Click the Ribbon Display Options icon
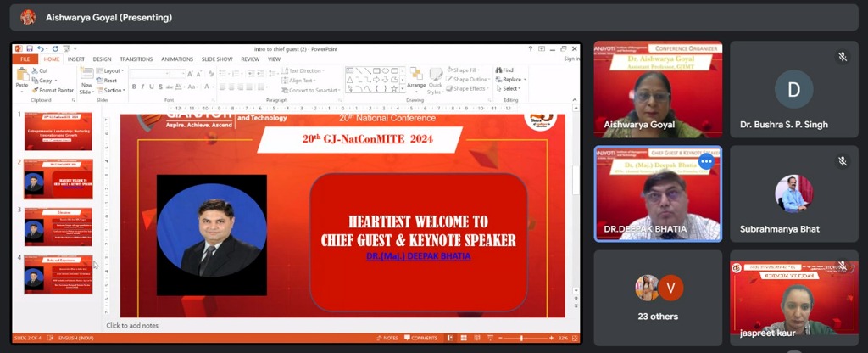The height and width of the screenshot is (353, 868). coord(542,48)
